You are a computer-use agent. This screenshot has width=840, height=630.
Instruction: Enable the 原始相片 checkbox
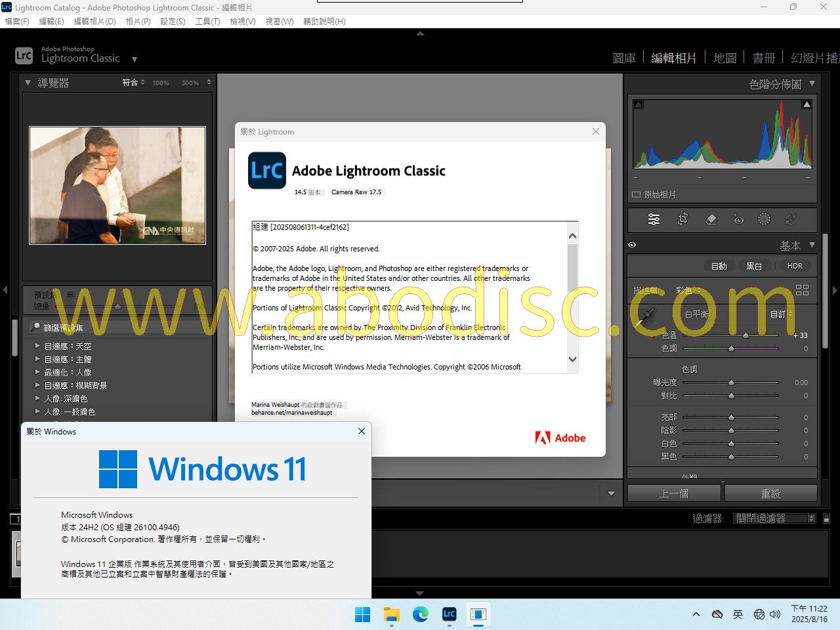coord(636,194)
